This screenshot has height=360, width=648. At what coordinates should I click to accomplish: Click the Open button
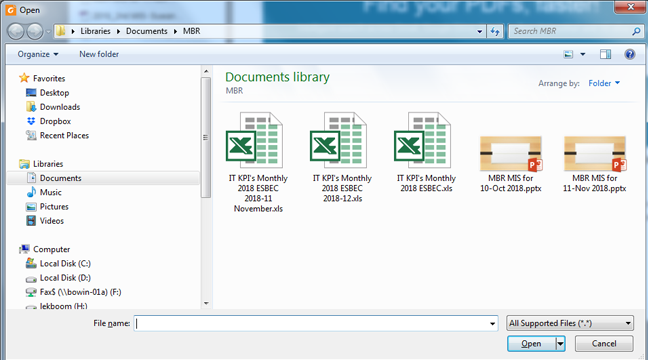tap(531, 343)
